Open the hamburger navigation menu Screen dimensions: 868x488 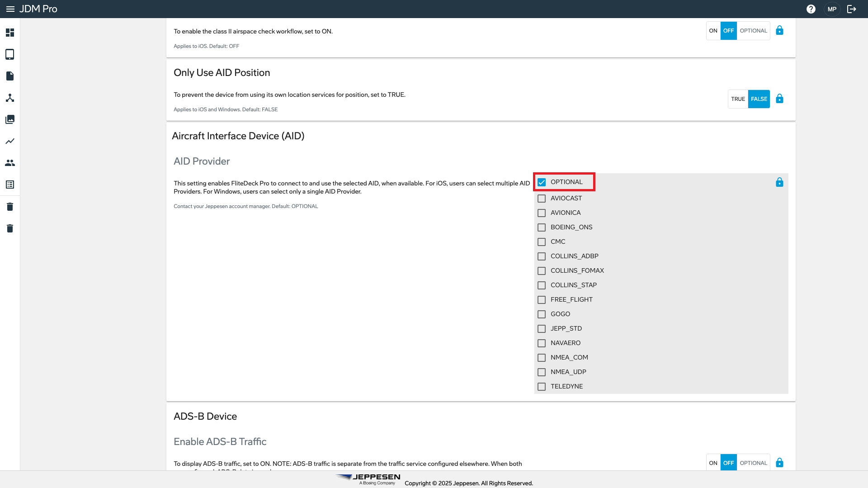click(x=10, y=9)
